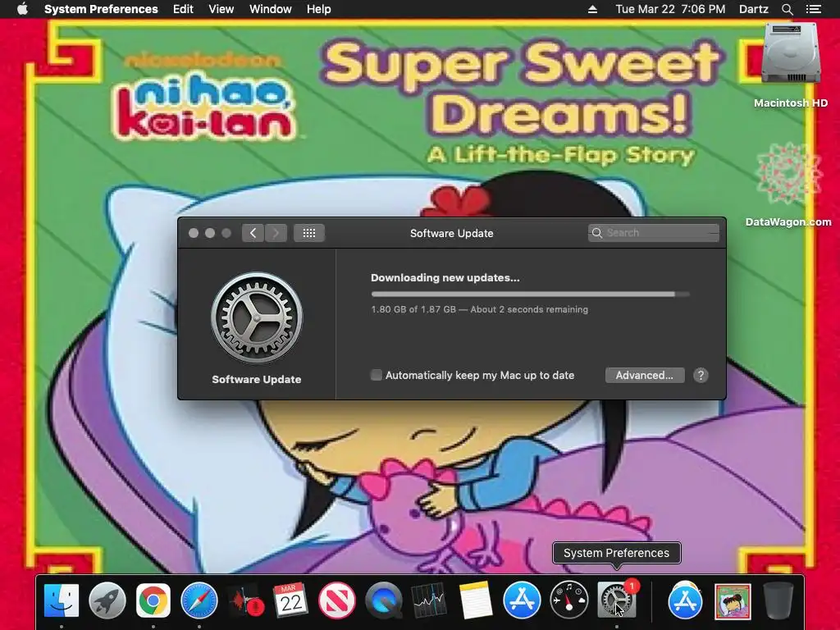The image size is (840, 630).
Task: Open the News app in Dock
Action: pos(337,600)
